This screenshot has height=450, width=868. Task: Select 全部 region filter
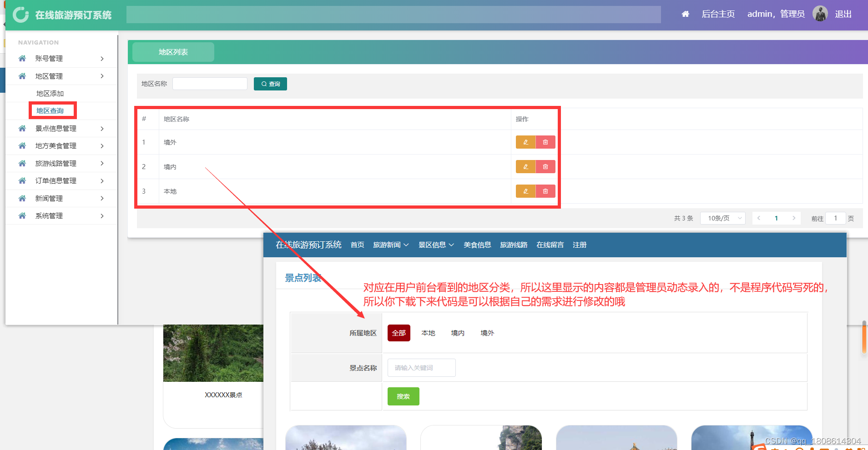click(x=399, y=333)
